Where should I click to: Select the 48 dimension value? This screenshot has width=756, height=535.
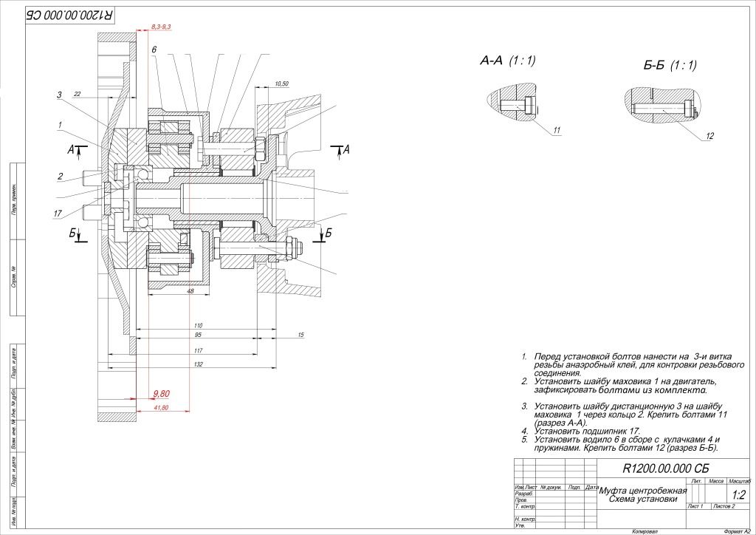pyautogui.click(x=190, y=291)
